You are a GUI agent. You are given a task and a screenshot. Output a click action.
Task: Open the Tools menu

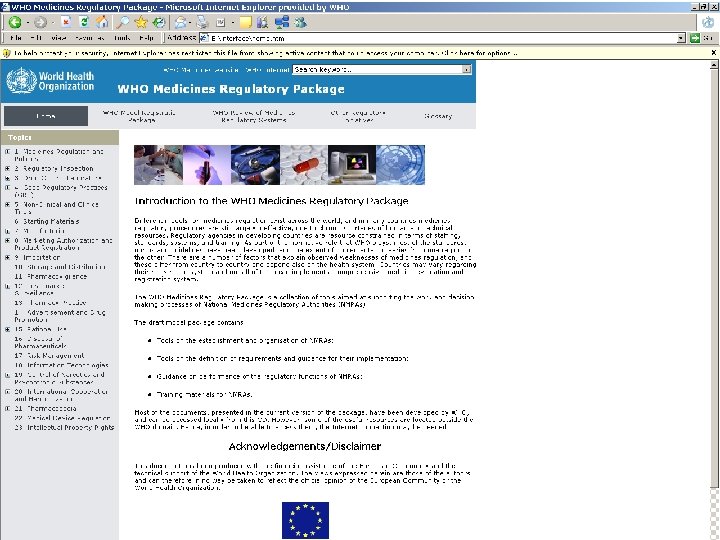coord(123,38)
